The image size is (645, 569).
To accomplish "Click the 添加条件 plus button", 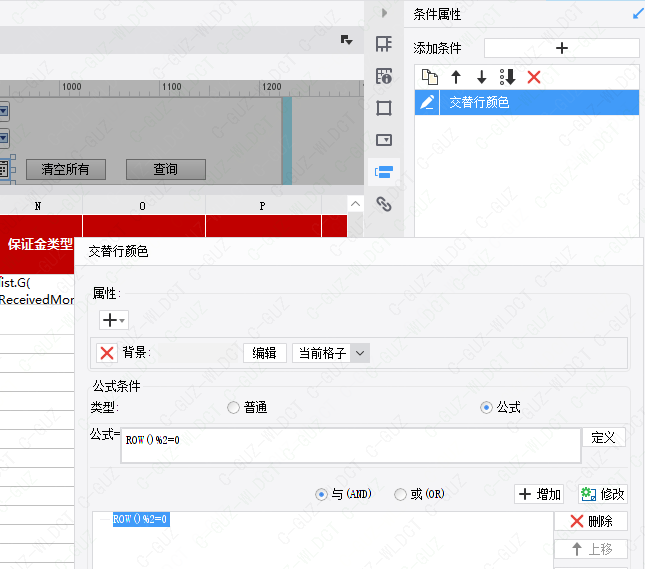I will (x=561, y=48).
